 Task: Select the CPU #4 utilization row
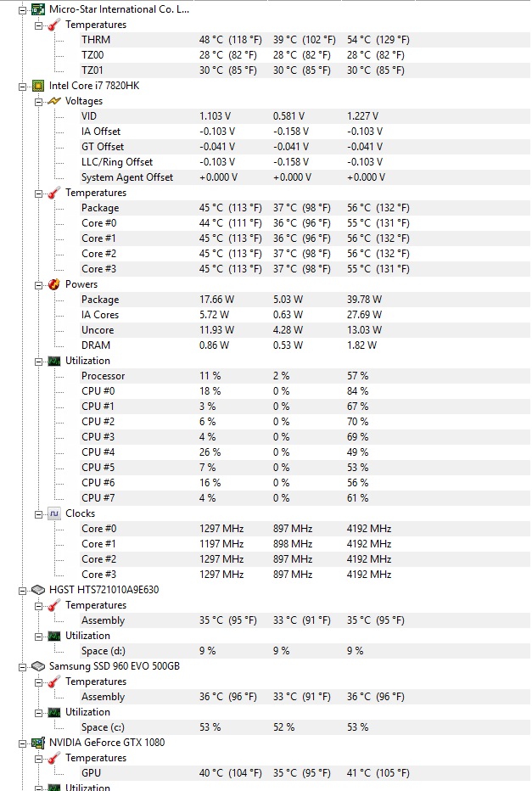pos(293,452)
